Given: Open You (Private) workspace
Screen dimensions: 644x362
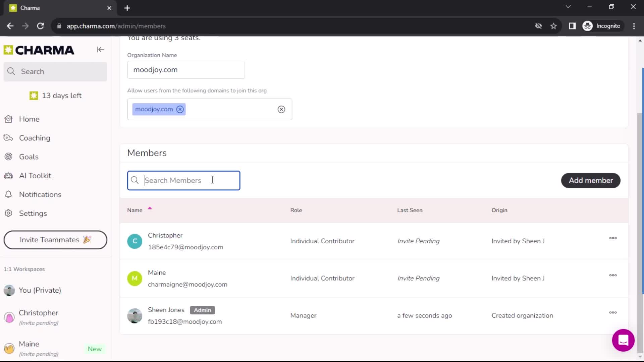Looking at the screenshot, I should click(x=40, y=290).
